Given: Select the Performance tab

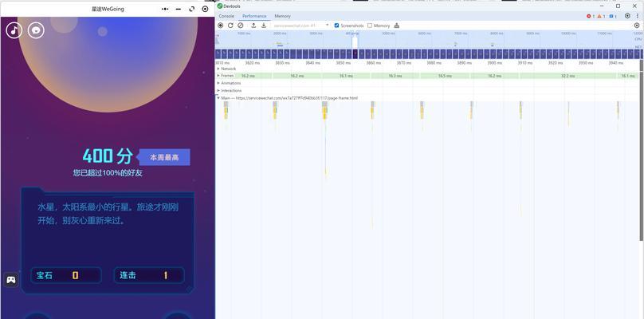Looking at the screenshot, I should [254, 16].
